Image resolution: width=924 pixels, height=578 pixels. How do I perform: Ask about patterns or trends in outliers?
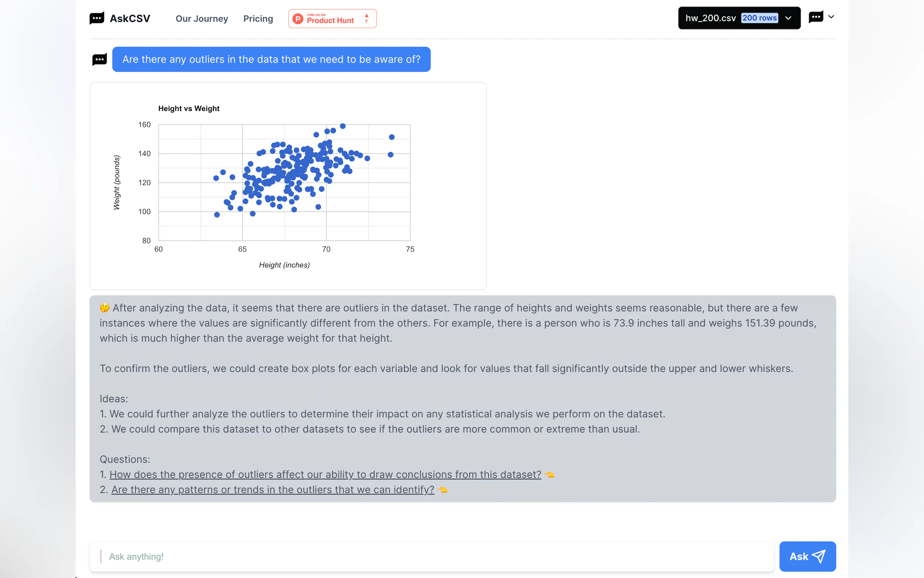pyautogui.click(x=272, y=490)
